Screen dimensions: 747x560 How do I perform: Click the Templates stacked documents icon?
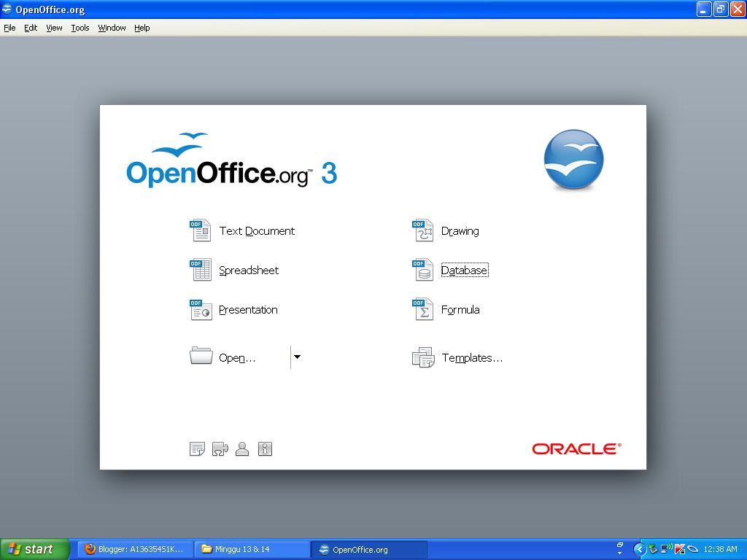423,357
